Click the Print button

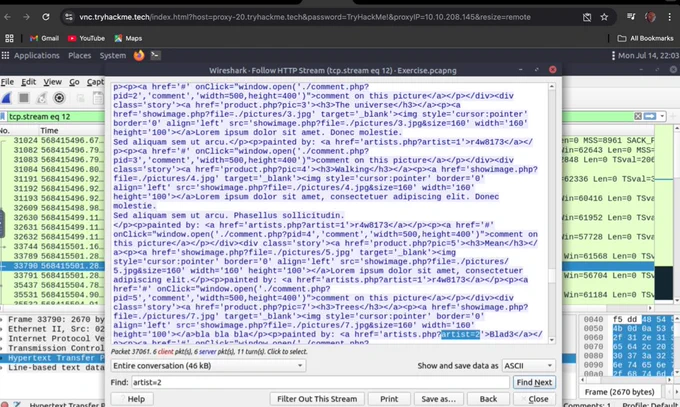pyautogui.click(x=389, y=399)
